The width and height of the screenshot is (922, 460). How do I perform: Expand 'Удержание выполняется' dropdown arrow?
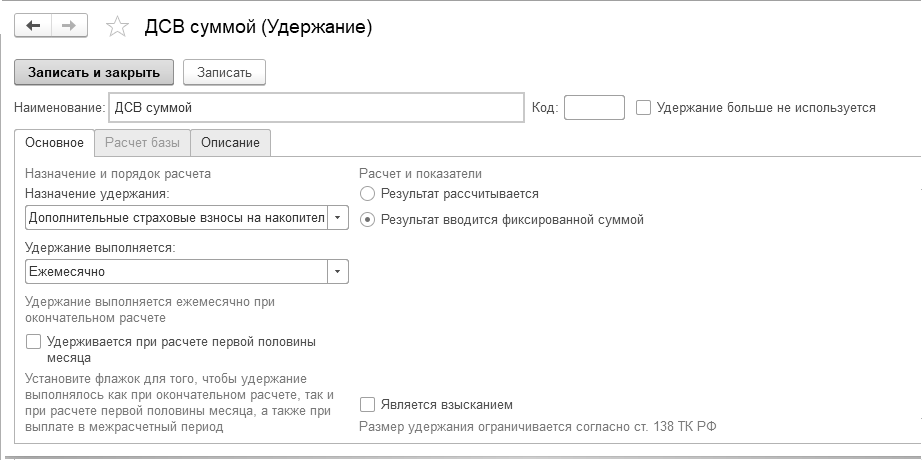tap(338, 271)
